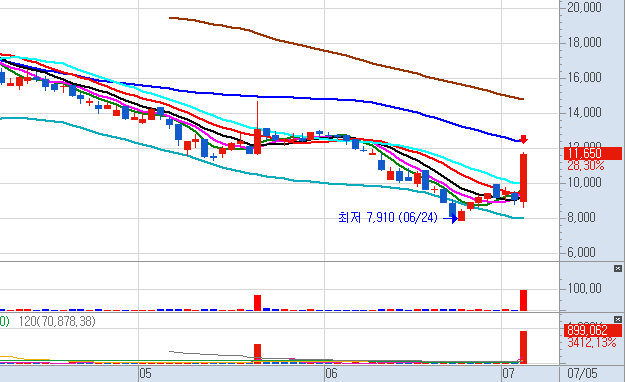
Task: Select the 28.30% change label
Action: [x=586, y=165]
